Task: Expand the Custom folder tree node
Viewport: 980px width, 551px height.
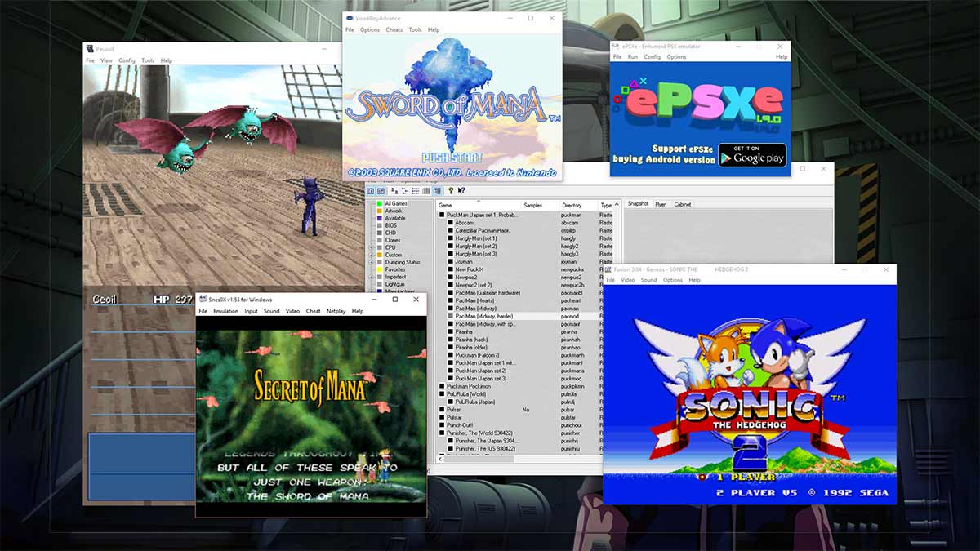Action: tap(371, 255)
